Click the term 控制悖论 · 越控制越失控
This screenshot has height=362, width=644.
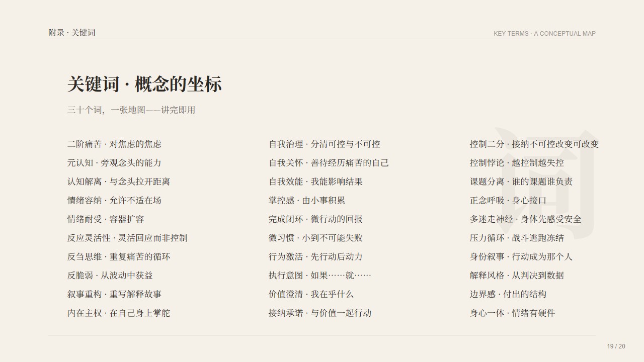tap(517, 163)
